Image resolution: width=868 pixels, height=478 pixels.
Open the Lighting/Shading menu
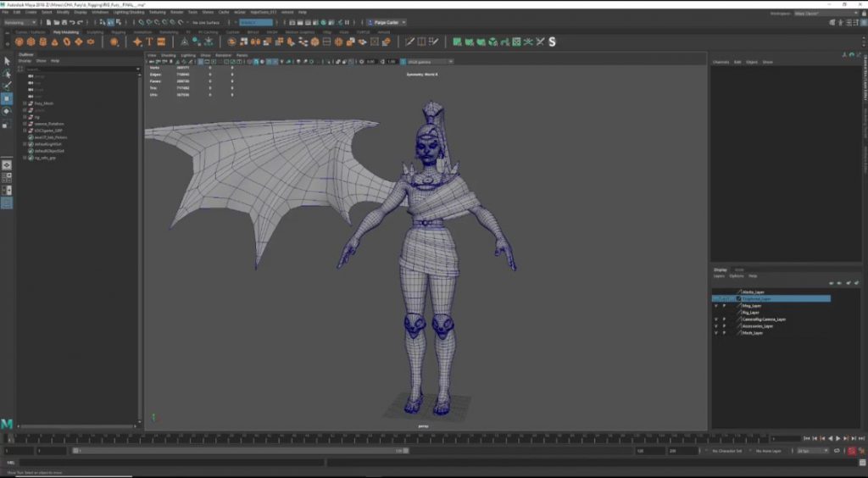coord(129,12)
